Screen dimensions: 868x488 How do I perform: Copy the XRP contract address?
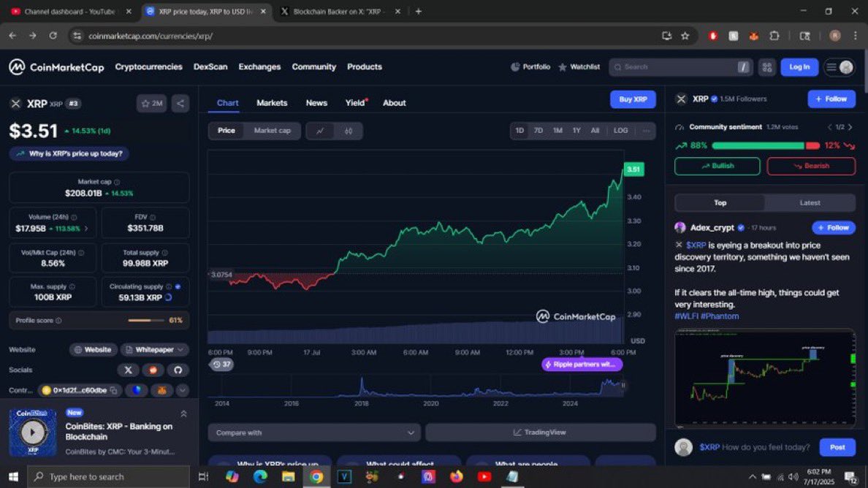pyautogui.click(x=114, y=391)
